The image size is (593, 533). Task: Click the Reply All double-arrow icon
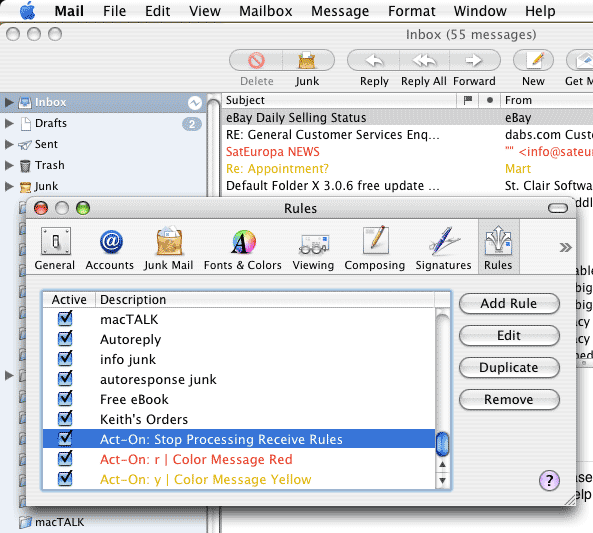coord(424,61)
